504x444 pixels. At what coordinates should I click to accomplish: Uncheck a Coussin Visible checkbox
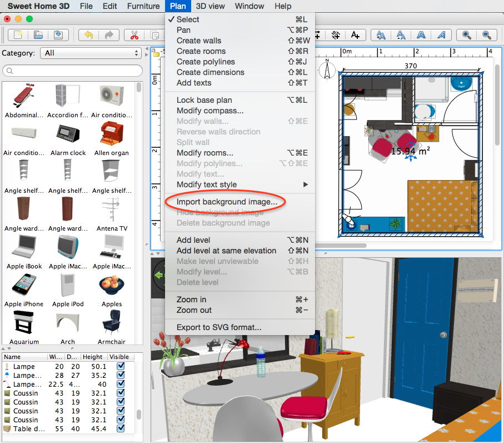pos(121,393)
